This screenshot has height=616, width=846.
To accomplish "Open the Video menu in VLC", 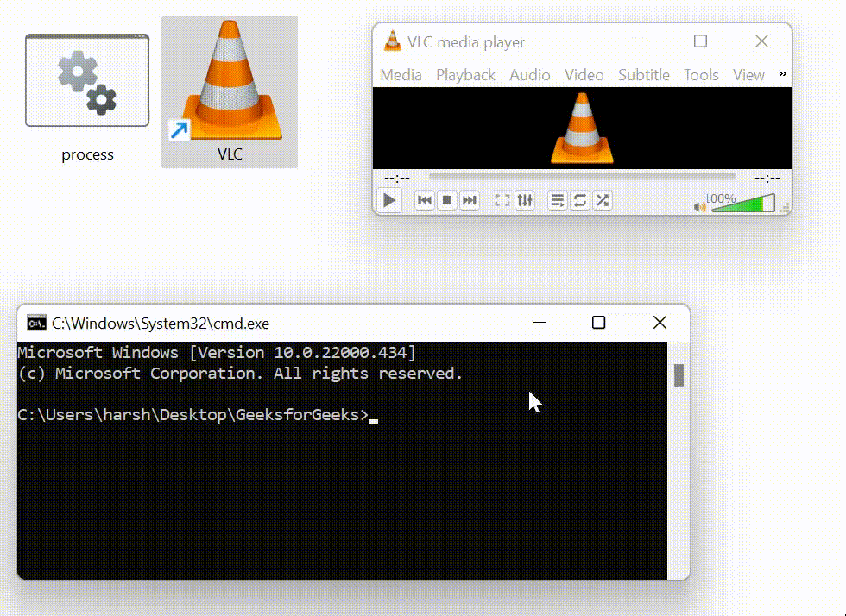I will click(x=584, y=75).
